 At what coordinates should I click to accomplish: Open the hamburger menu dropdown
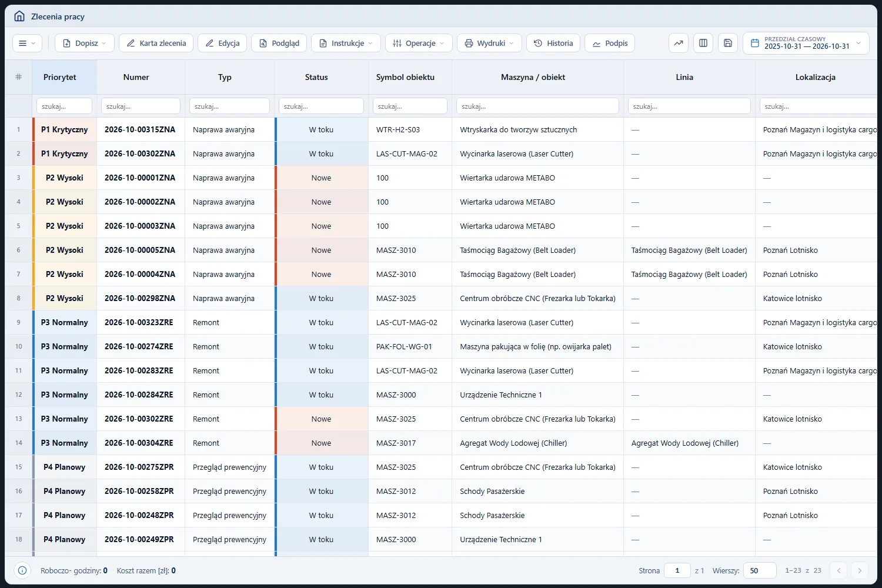tap(27, 43)
